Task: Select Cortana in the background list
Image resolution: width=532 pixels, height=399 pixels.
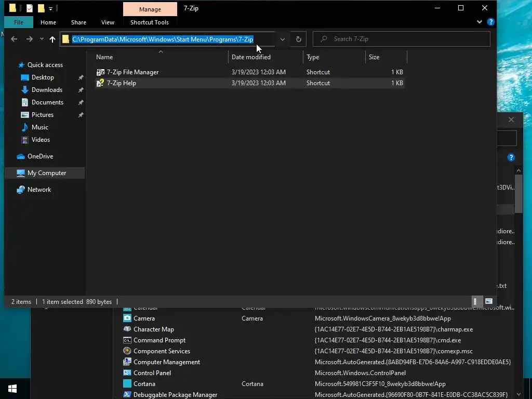Action: click(318, 384)
